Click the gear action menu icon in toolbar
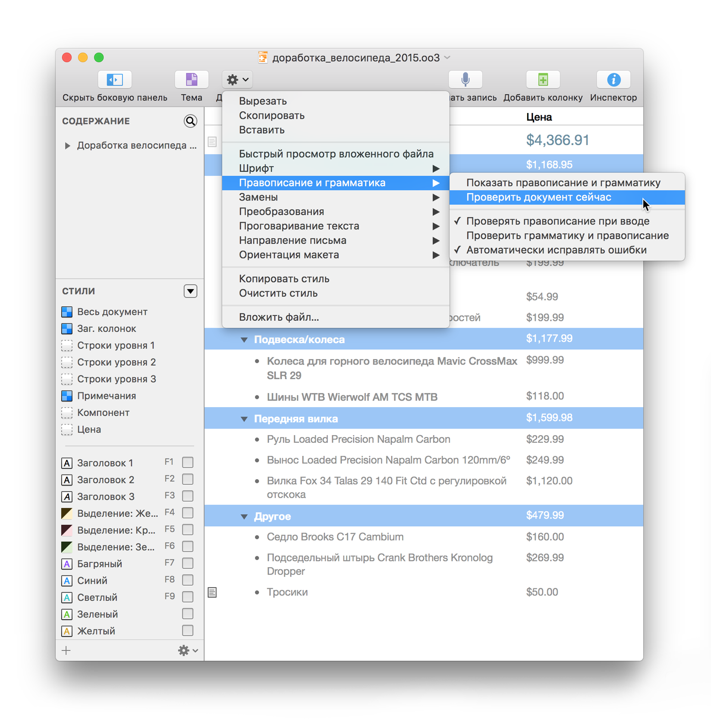This screenshot has width=711, height=728. pos(237,80)
